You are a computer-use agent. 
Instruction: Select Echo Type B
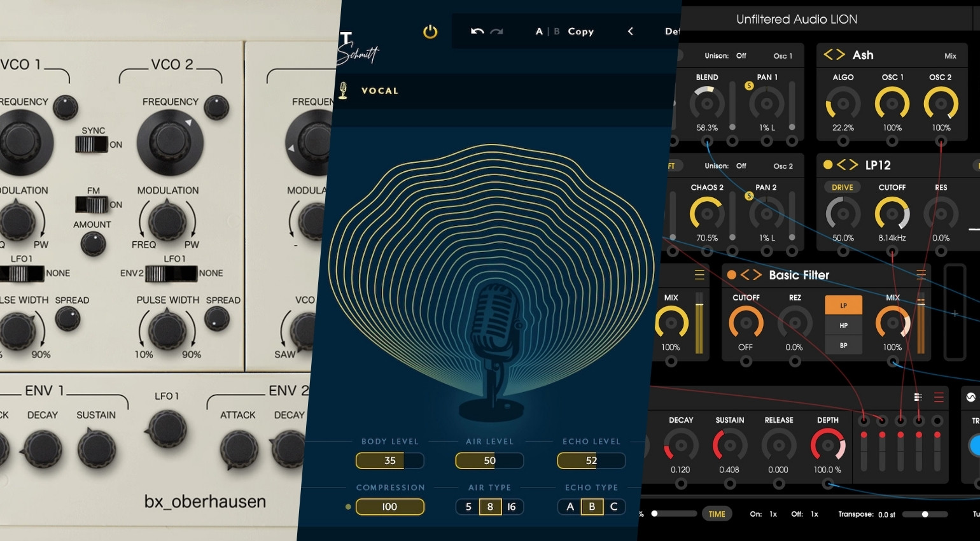click(591, 507)
